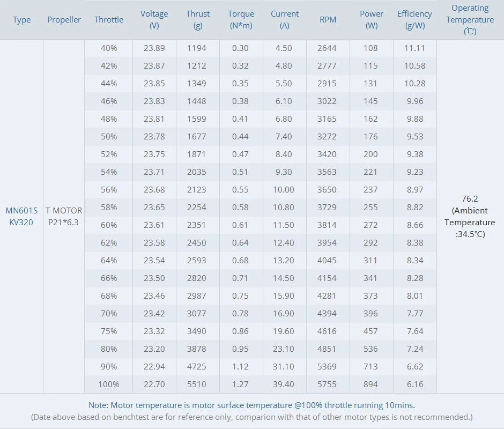Image resolution: width=504 pixels, height=429 pixels.
Task: Click the Current (A) column header
Action: (285, 20)
